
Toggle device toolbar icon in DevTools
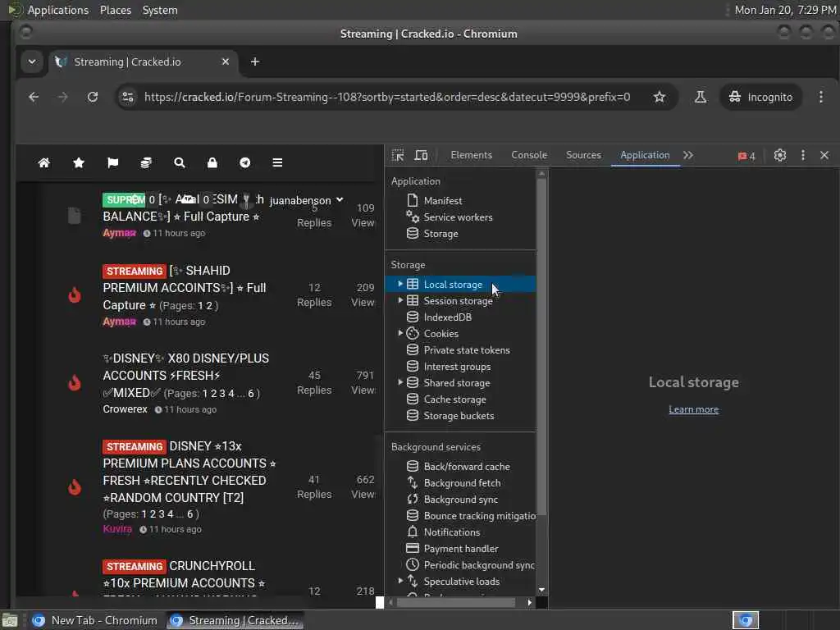(421, 155)
